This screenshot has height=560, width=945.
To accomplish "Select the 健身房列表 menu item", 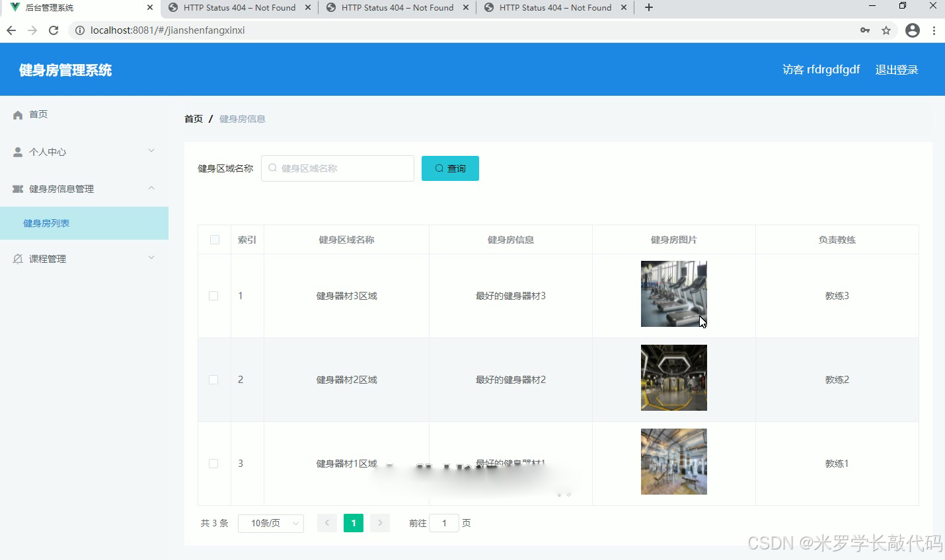I will tap(47, 223).
